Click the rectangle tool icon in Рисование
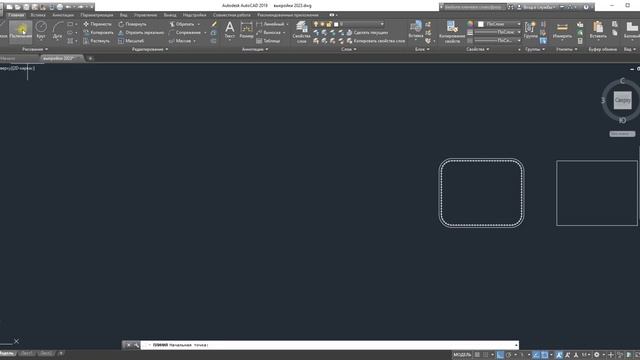 [70, 24]
